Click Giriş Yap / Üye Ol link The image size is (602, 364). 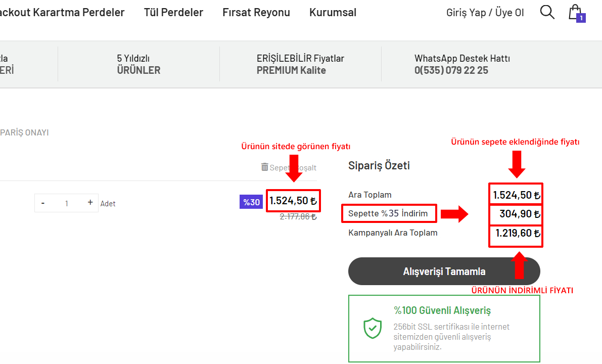click(485, 13)
